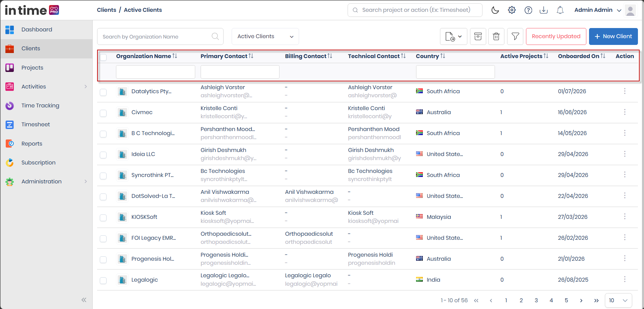
Task: Click Search by Organization Name field
Action: (160, 36)
